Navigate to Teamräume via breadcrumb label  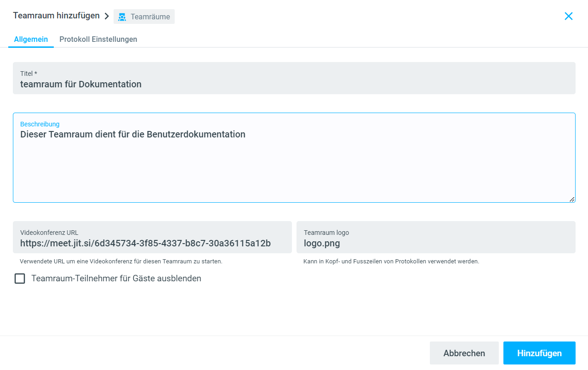click(150, 17)
